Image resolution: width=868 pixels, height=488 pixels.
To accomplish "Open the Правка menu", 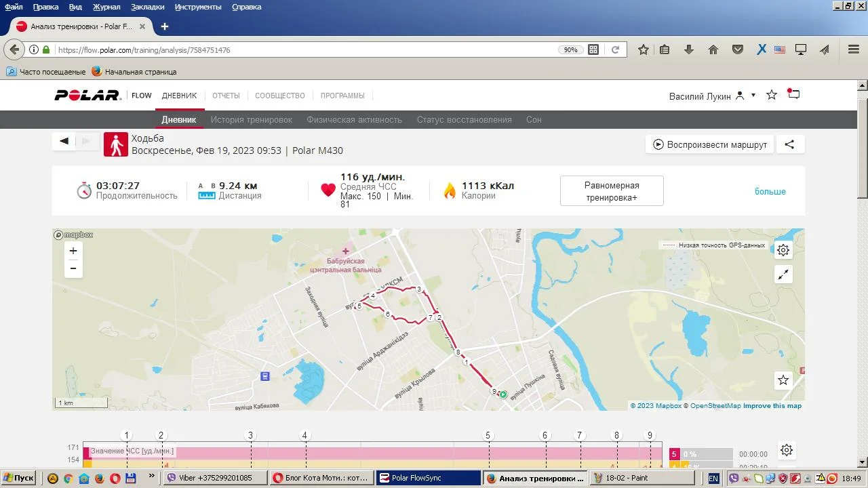I will (x=45, y=7).
